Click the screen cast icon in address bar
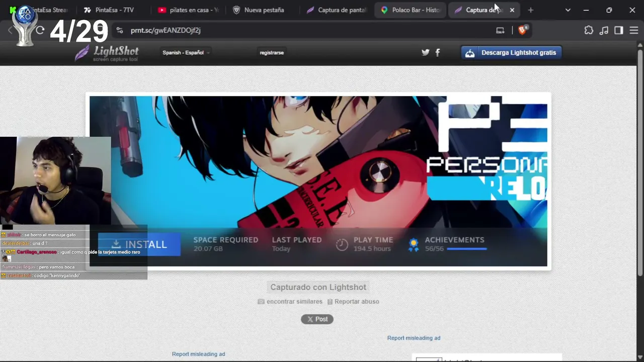Viewport: 644px width, 362px height. [x=500, y=30]
